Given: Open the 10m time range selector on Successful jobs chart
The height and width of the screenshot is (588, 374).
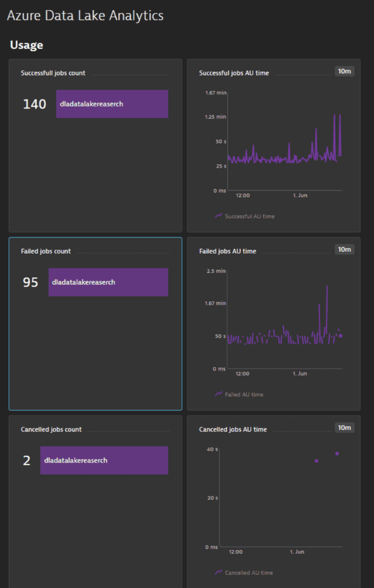Looking at the screenshot, I should pos(345,72).
